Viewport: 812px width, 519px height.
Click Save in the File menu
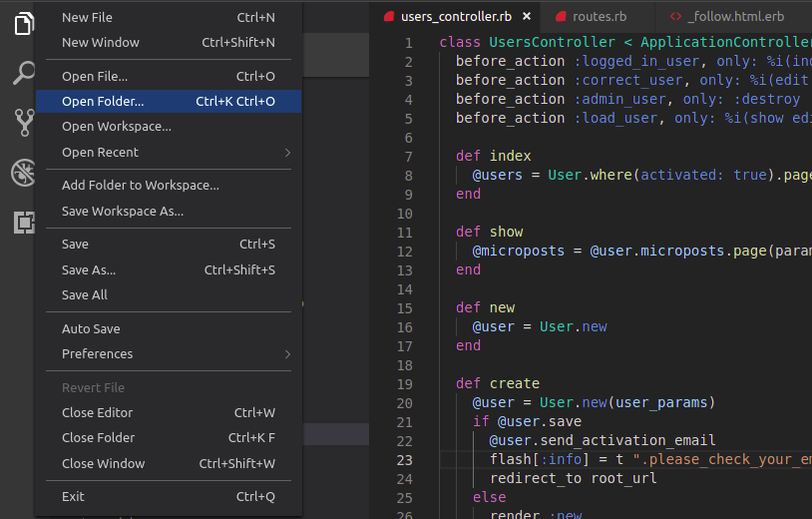click(169, 244)
